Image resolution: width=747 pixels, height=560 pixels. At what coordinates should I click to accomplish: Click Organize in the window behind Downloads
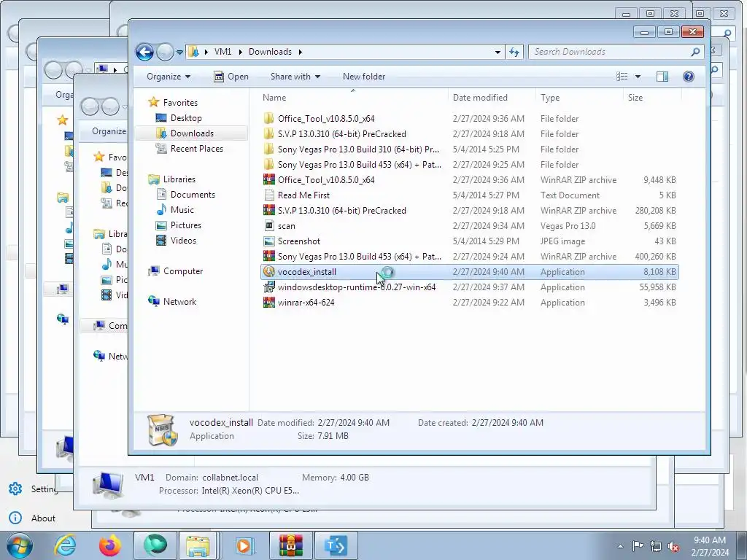(109, 131)
